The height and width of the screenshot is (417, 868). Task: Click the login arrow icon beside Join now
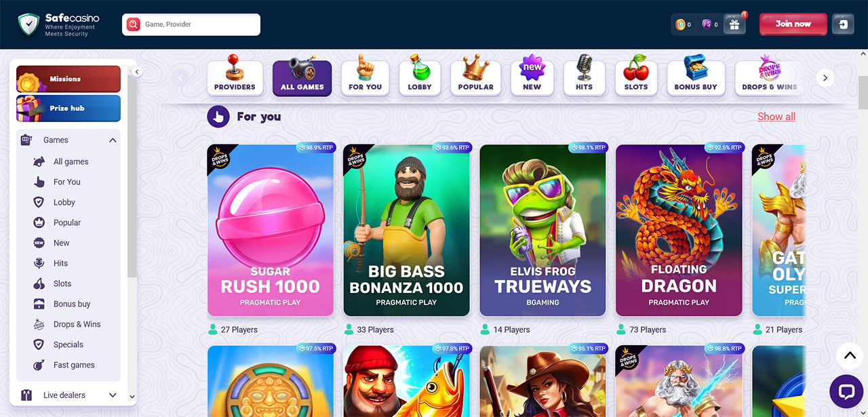coord(843,24)
